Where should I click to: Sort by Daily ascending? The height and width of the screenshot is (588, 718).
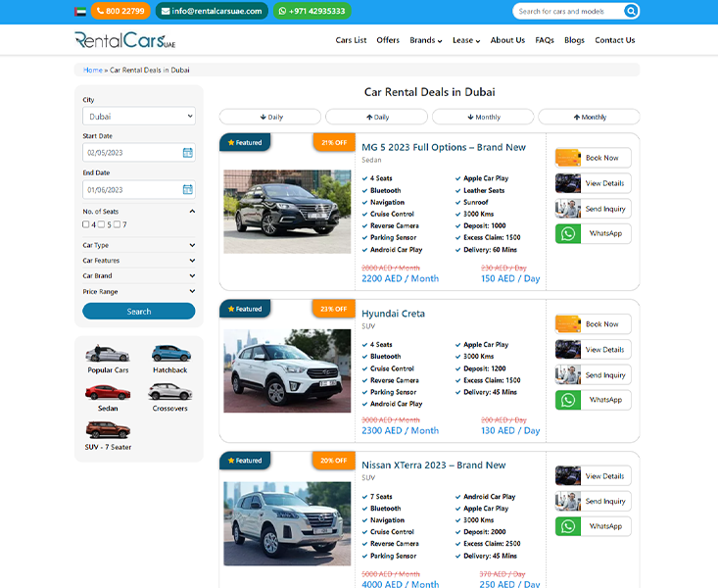pos(376,117)
